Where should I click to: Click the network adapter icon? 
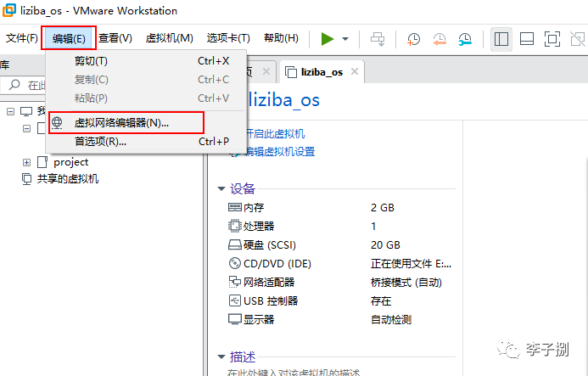tap(235, 282)
